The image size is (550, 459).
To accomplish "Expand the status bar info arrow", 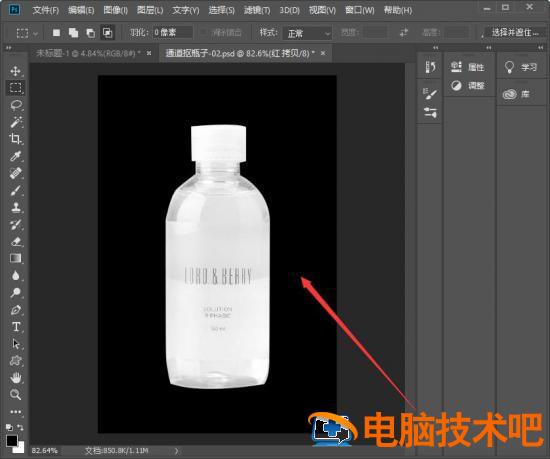I will pos(176,451).
